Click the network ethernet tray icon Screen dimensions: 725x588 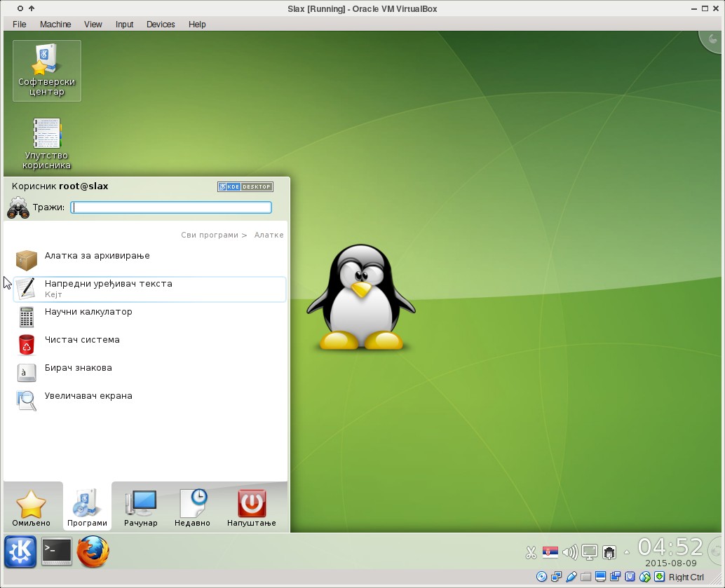point(609,552)
